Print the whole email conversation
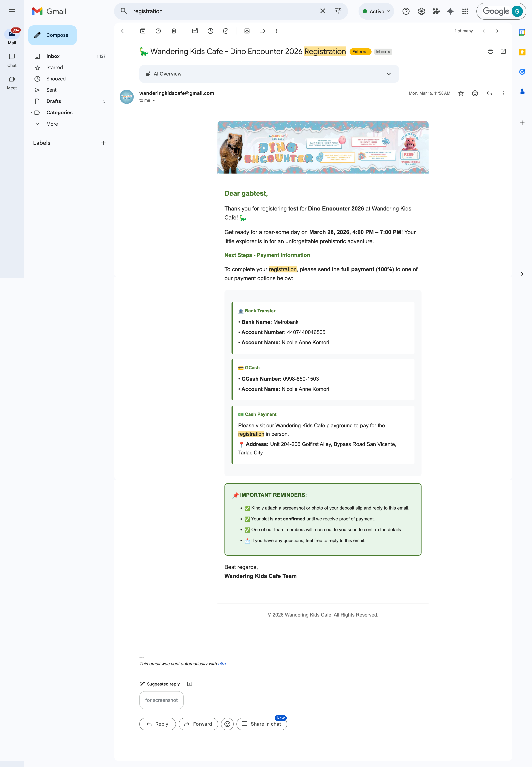 (x=490, y=51)
